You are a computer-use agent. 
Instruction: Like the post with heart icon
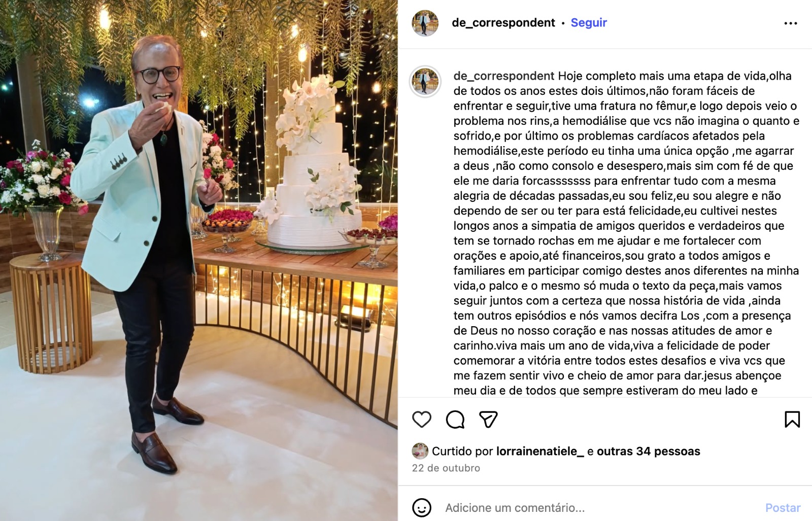(x=422, y=420)
